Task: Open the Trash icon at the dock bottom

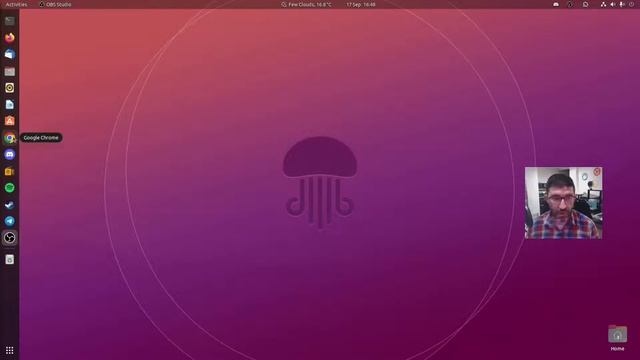Action: 9,260
